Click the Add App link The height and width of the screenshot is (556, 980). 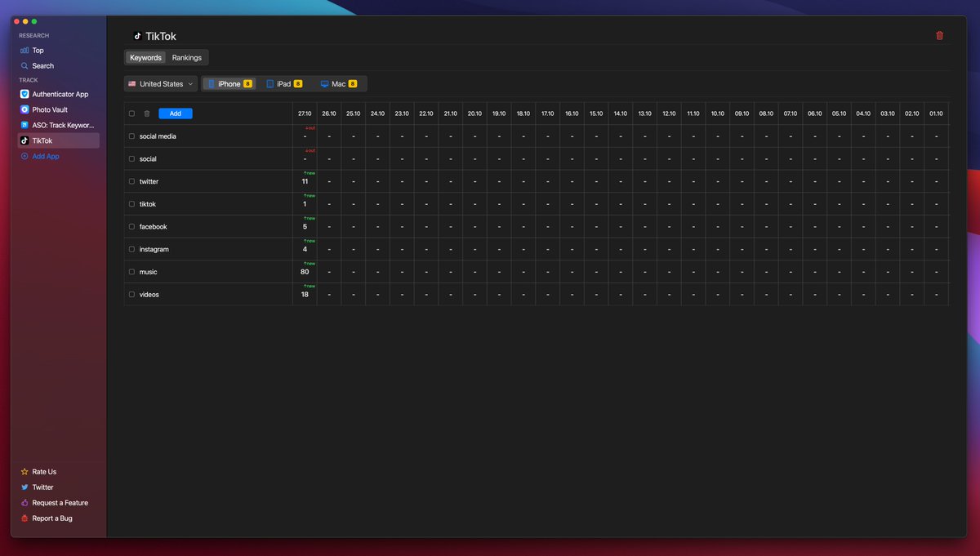click(46, 156)
